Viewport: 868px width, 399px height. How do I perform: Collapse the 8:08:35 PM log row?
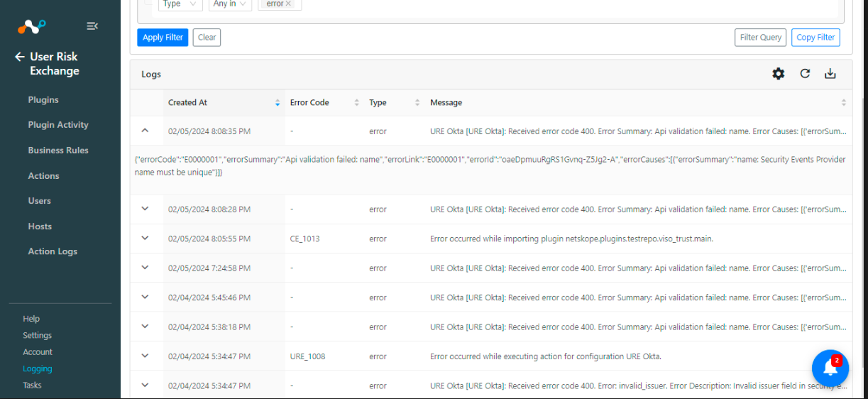coord(145,131)
